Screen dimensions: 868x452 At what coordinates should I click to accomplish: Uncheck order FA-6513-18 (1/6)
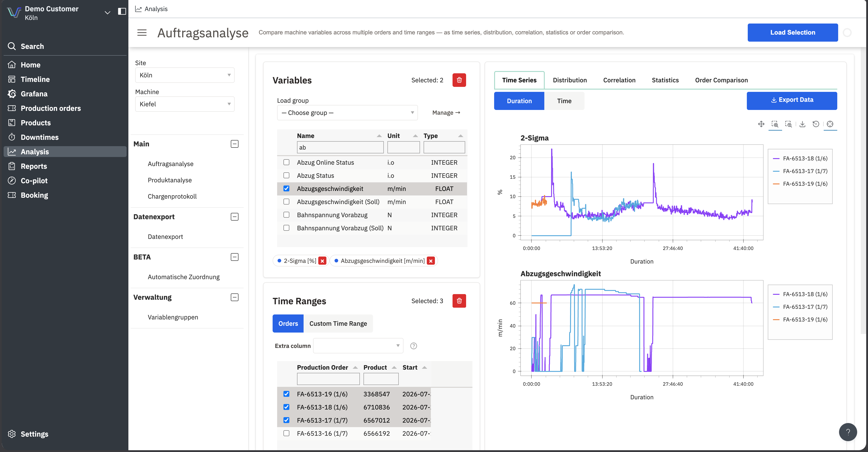[286, 407]
